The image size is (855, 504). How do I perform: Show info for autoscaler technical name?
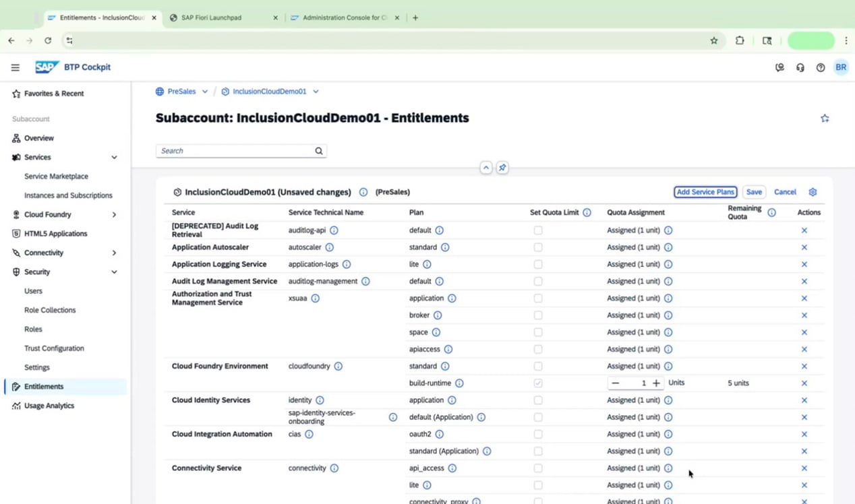330,247
